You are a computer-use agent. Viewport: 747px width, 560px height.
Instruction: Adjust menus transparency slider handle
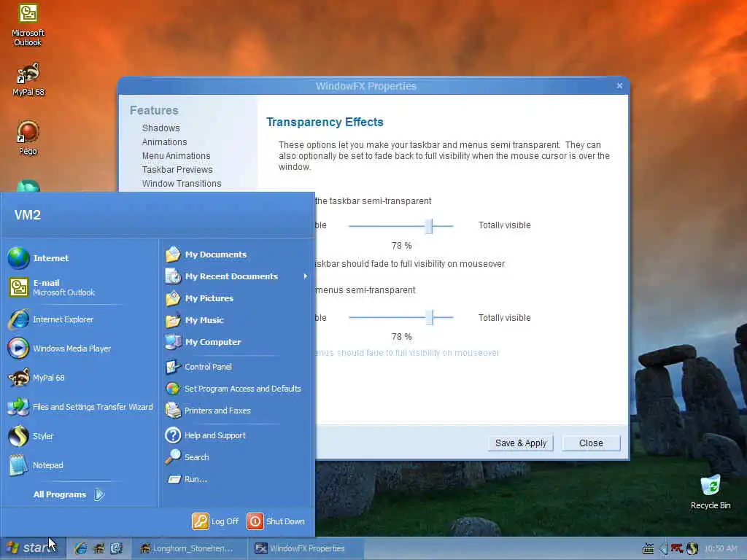pos(429,317)
